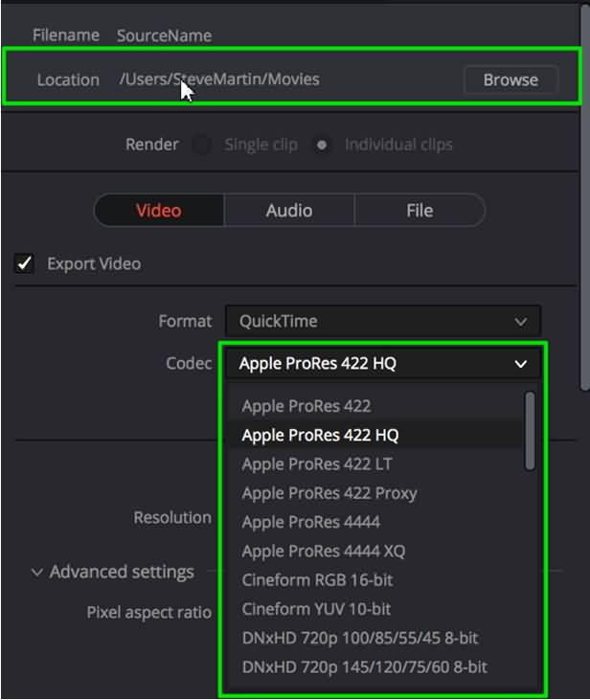Select Cineform YUV 10-bit codec

pyautogui.click(x=316, y=609)
